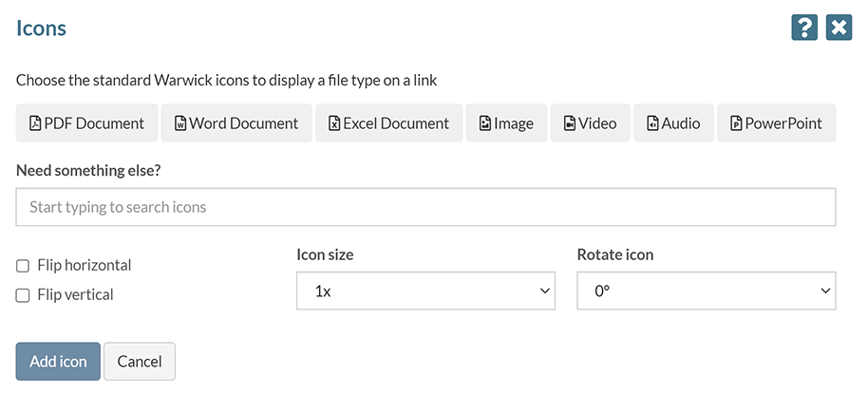
Task: Open the Icon size dropdown
Action: click(425, 291)
